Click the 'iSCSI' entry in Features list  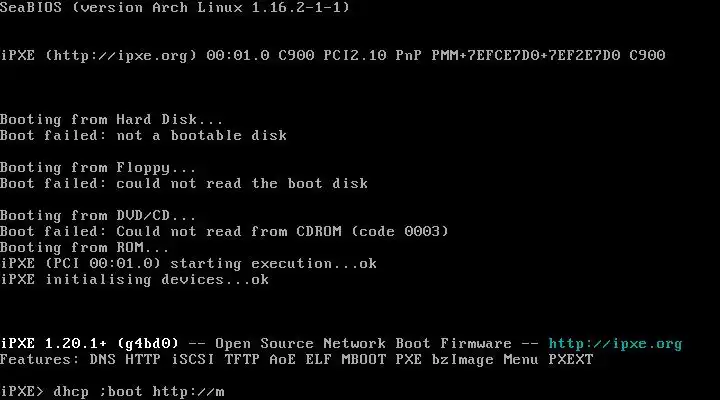(x=192, y=360)
